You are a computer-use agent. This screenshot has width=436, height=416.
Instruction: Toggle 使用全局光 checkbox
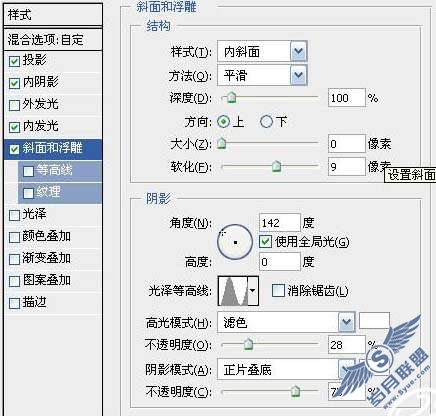pos(265,241)
